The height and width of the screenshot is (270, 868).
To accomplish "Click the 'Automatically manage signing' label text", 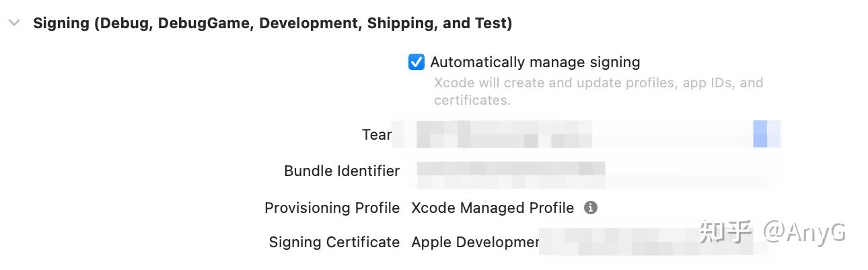I will pos(535,62).
